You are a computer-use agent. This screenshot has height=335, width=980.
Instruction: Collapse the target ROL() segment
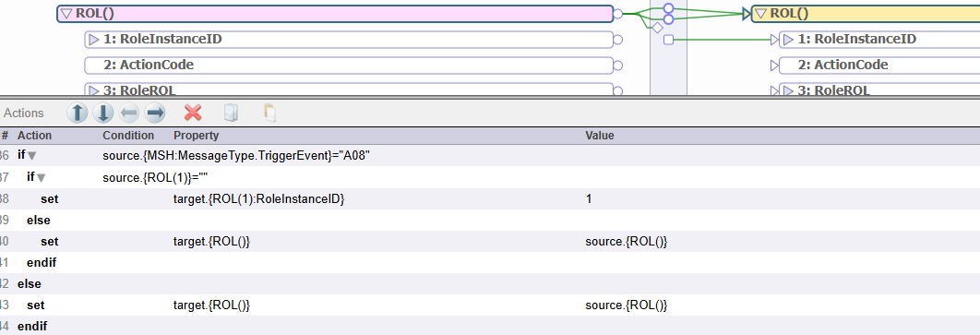tap(760, 14)
